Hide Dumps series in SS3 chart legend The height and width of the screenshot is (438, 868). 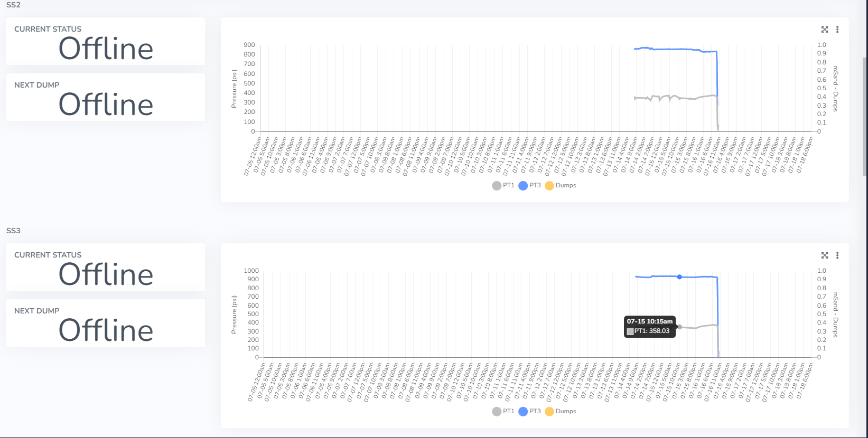pyautogui.click(x=561, y=412)
